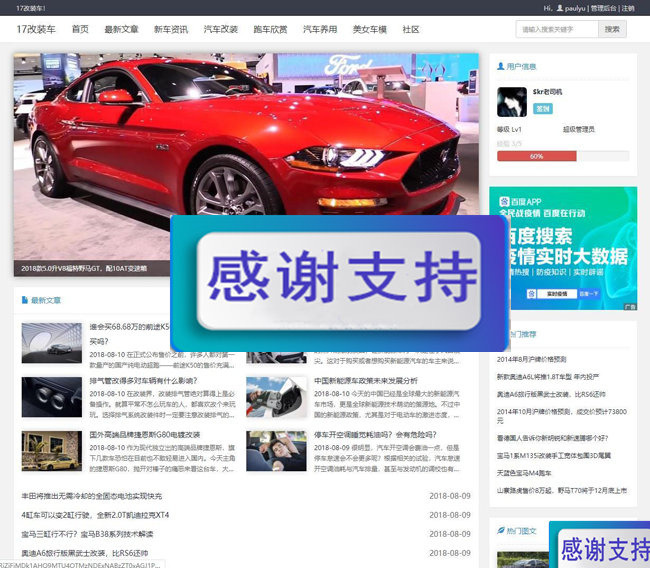Click the 签到 check-in button
Image resolution: width=650 pixels, height=568 pixels.
click(x=543, y=109)
